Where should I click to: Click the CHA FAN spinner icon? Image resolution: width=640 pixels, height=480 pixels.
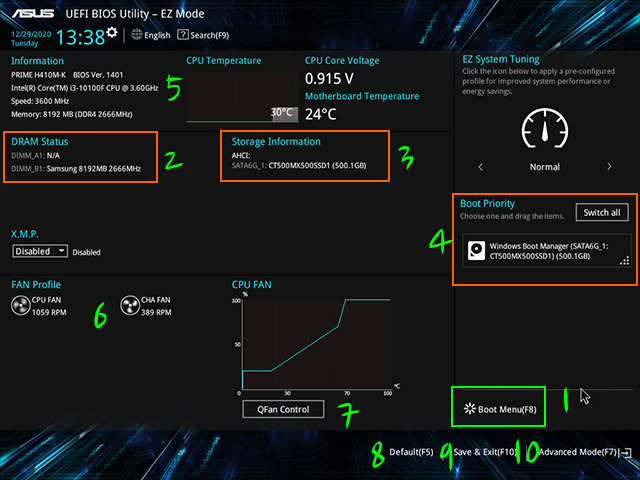130,306
